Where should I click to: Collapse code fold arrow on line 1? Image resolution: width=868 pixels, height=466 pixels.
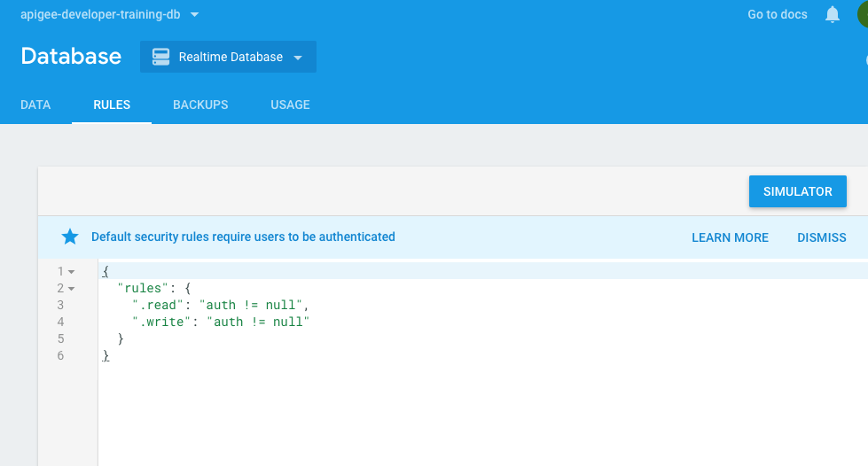pyautogui.click(x=72, y=272)
